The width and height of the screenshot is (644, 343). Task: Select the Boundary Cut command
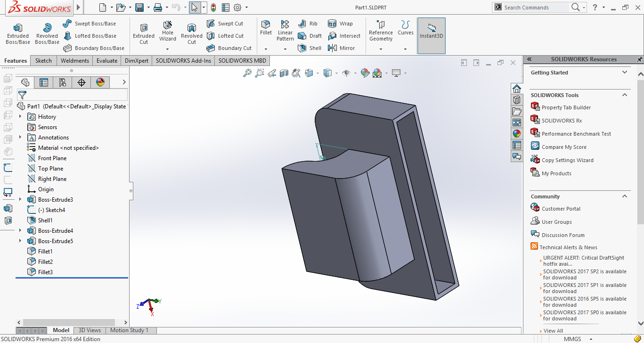[229, 48]
